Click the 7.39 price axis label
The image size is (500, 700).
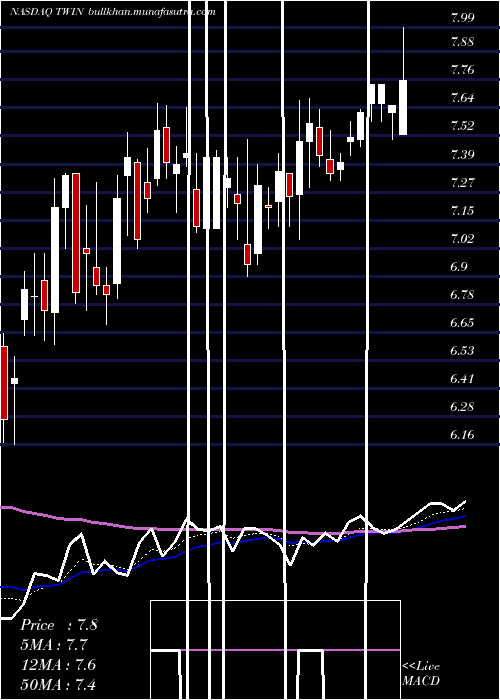[x=462, y=155]
